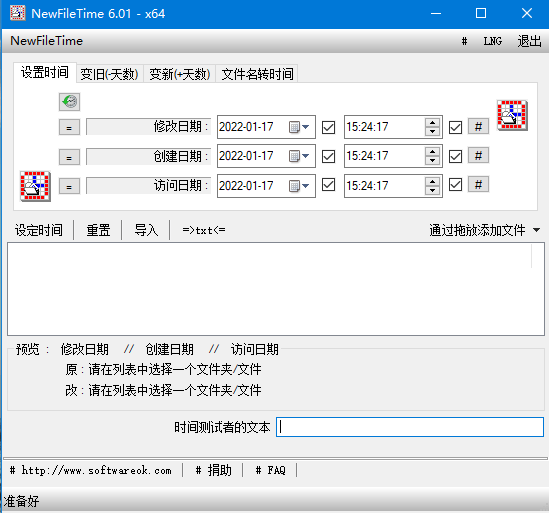
Task: Click the 准备好 status bar text
Action: (22, 501)
